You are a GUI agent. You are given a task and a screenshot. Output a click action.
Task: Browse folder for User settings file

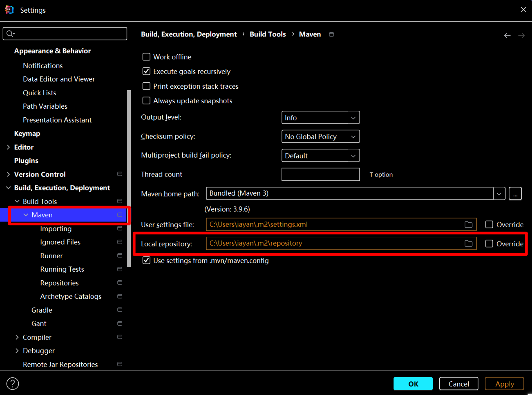click(x=468, y=225)
